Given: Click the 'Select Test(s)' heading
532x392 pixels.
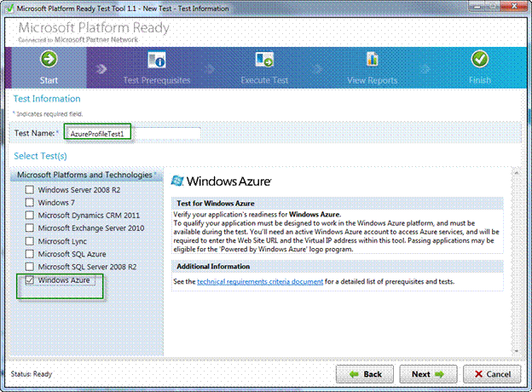Looking at the screenshot, I should click(40, 156).
